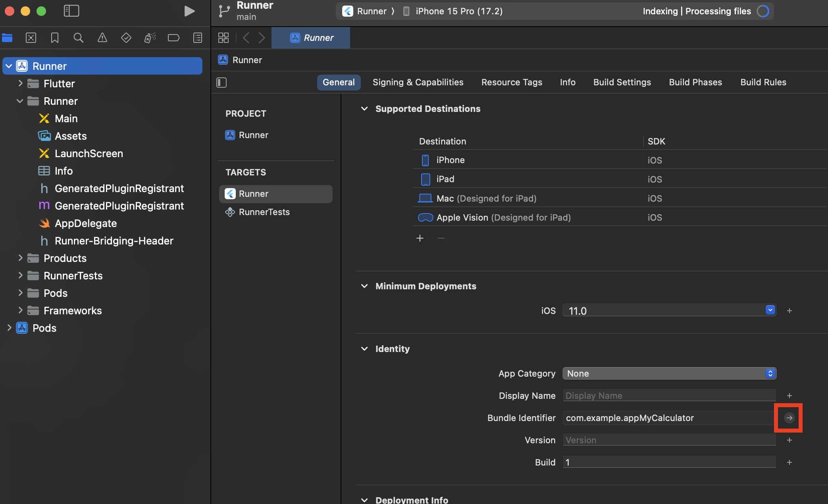
Task: Open the Test navigator diamond icon
Action: point(126,38)
